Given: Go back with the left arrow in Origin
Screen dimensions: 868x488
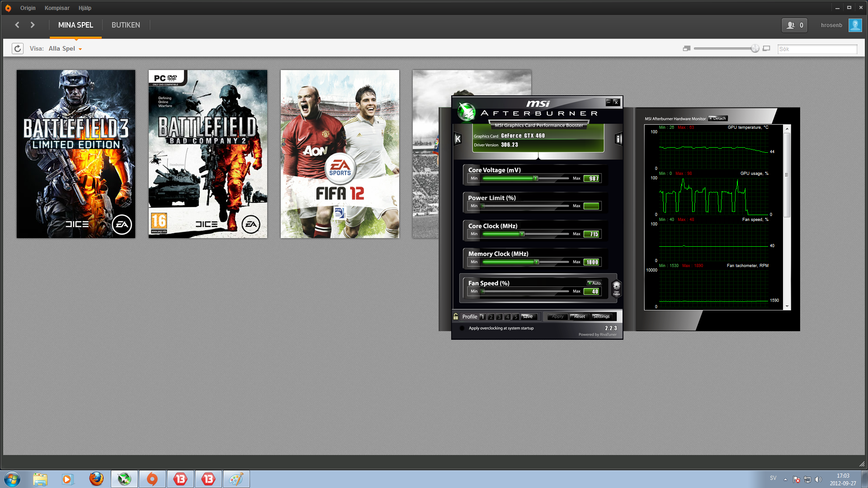Looking at the screenshot, I should 17,25.
